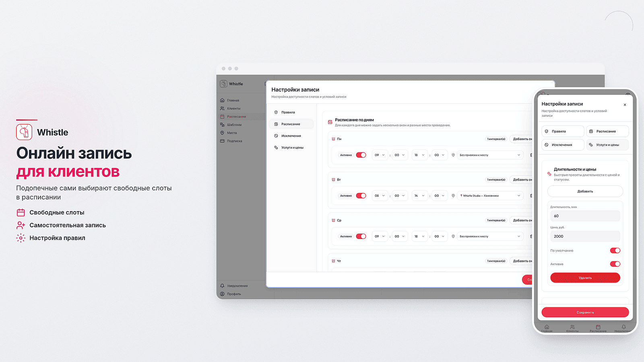This screenshot has width=644, height=362.
Task: Tap the bell icon in the phone bottom bar
Action: tap(623, 327)
